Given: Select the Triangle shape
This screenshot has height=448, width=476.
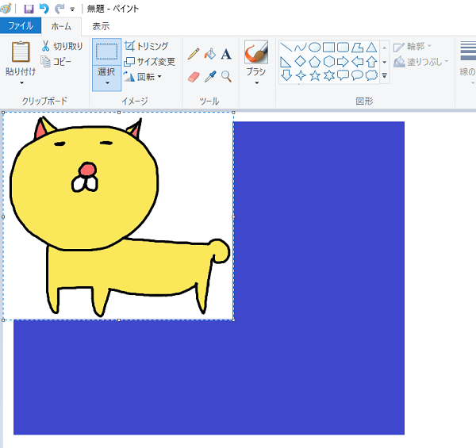Looking at the screenshot, I should point(371,48).
